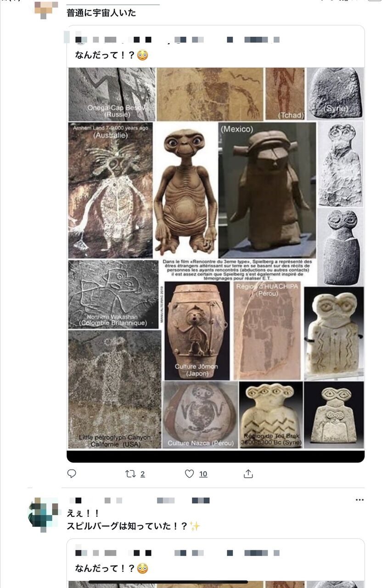The width and height of the screenshot is (392, 588).
Task: Open the first quoted tweet text なんだって！？
Action: [x=111, y=55]
